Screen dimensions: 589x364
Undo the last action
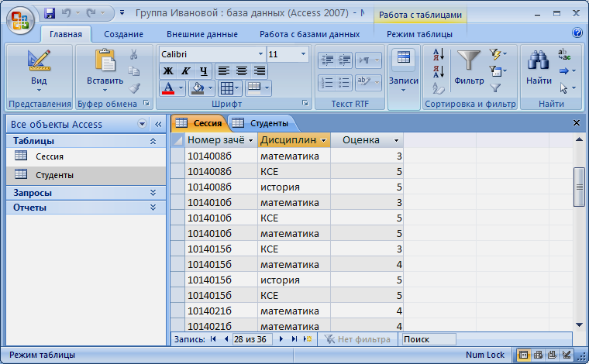(x=67, y=13)
